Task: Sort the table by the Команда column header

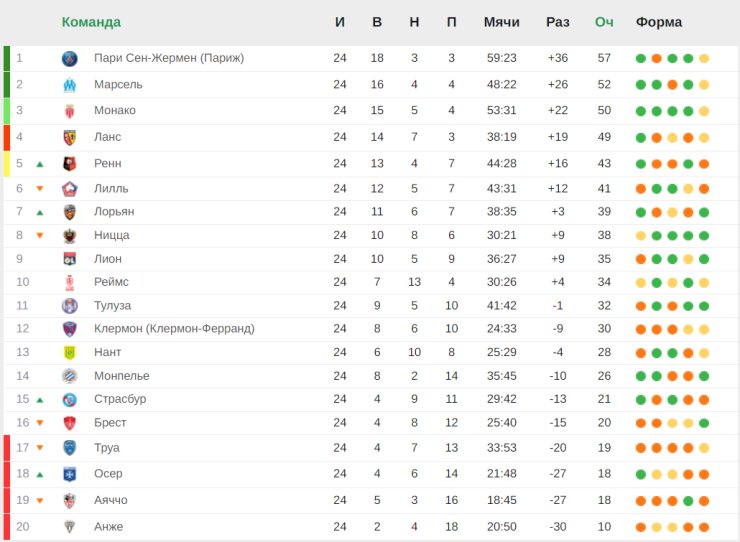Action: coord(91,22)
